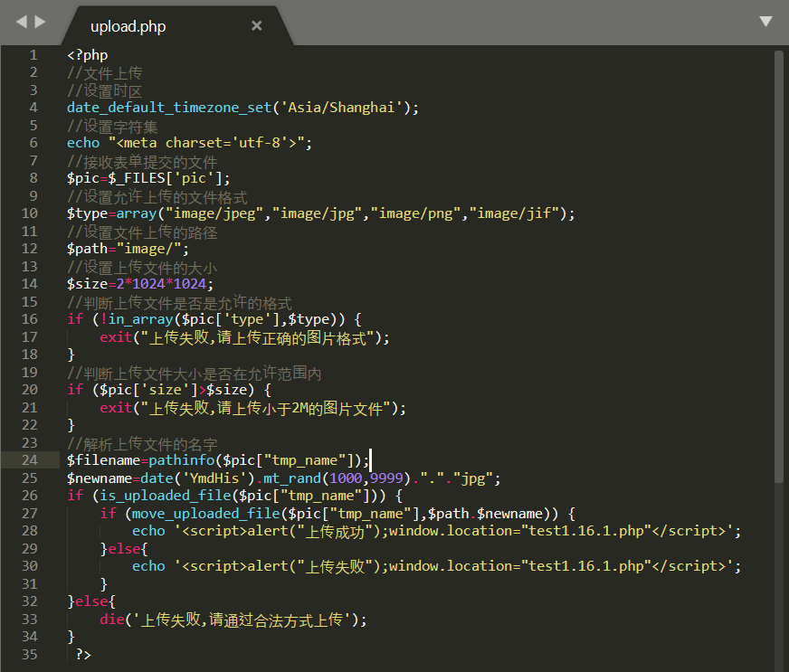789x672 pixels.
Task: Click the closing '?>' tag
Action: click(83, 655)
